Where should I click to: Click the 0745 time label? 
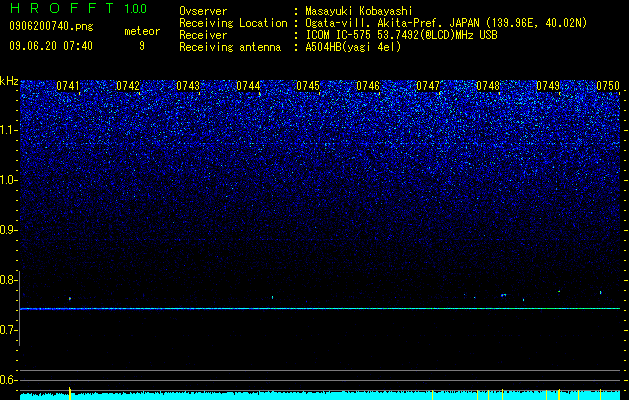pos(308,86)
